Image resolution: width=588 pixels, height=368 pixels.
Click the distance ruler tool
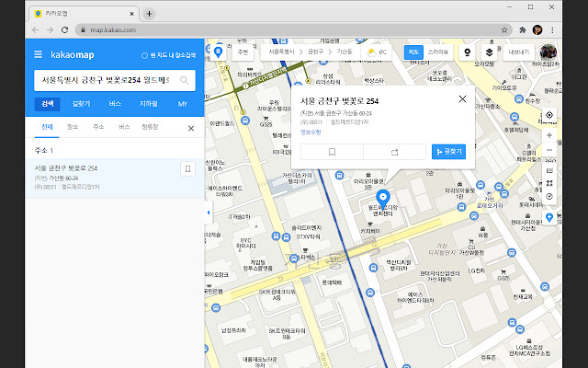pyautogui.click(x=549, y=170)
